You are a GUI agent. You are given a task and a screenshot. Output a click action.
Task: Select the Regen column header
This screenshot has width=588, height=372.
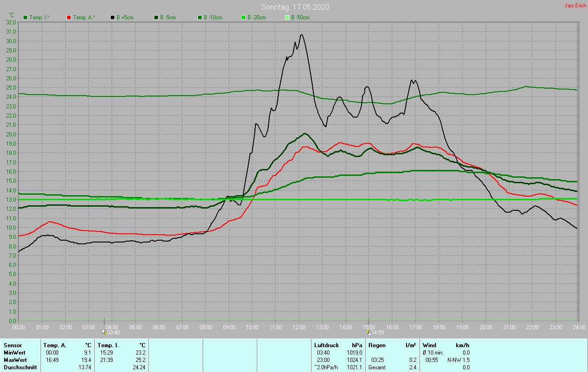[x=377, y=345]
